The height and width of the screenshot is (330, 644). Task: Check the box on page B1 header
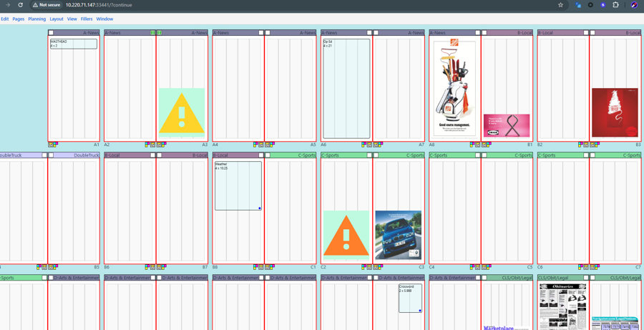pos(484,33)
